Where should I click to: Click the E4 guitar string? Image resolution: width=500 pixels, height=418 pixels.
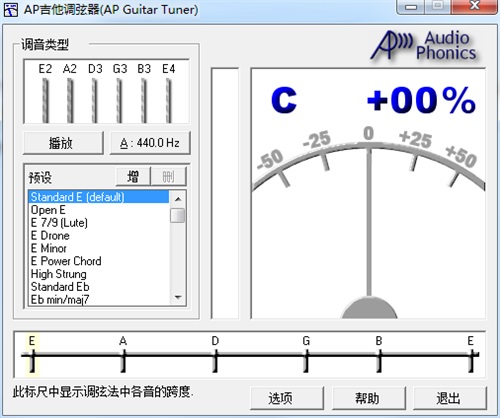point(168,100)
